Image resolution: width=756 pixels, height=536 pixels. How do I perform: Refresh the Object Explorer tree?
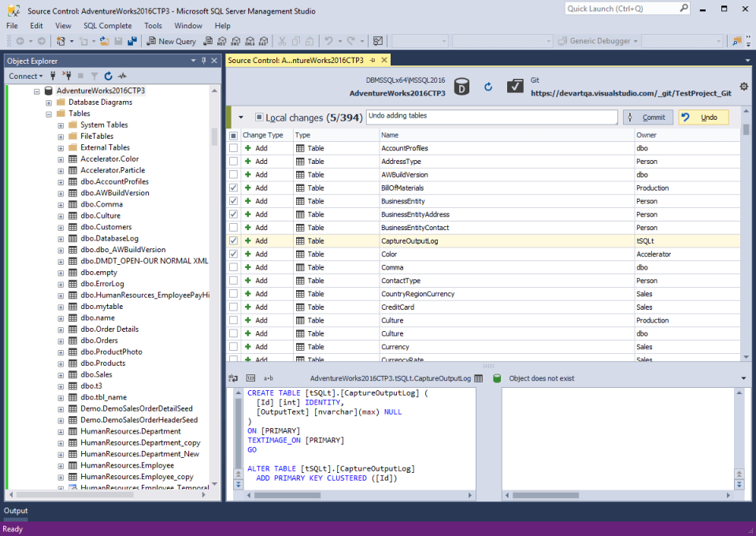click(x=108, y=76)
